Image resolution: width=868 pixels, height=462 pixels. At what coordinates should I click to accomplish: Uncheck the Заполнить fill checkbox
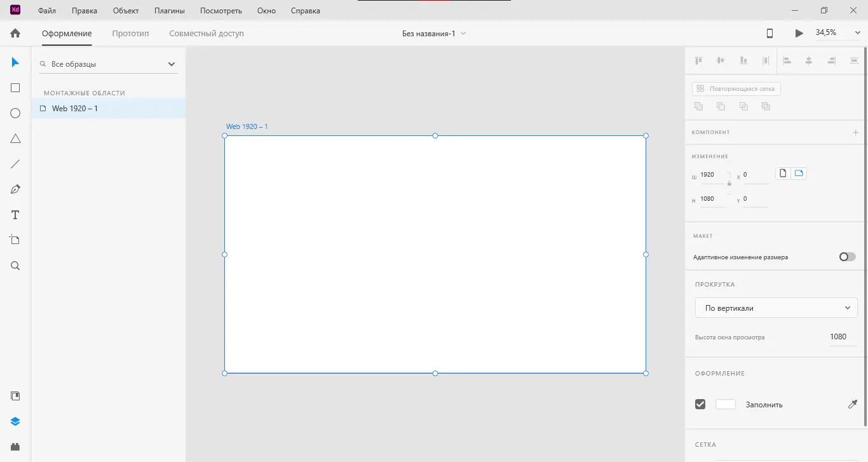tap(700, 404)
